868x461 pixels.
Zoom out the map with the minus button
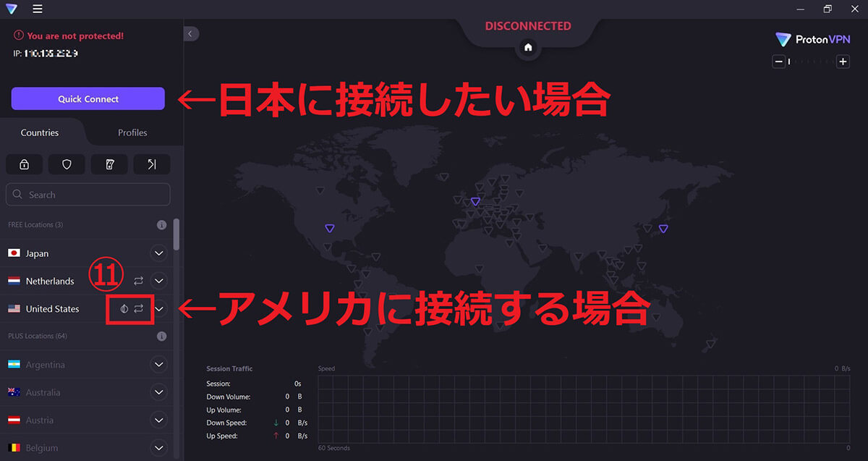tap(779, 62)
